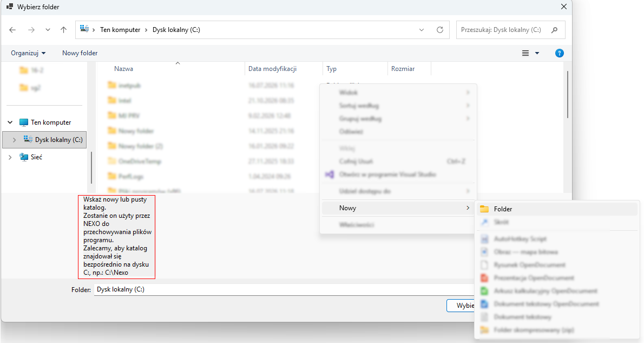Click the Nowy folder toolbar button
This screenshot has height=343, width=644.
click(80, 53)
